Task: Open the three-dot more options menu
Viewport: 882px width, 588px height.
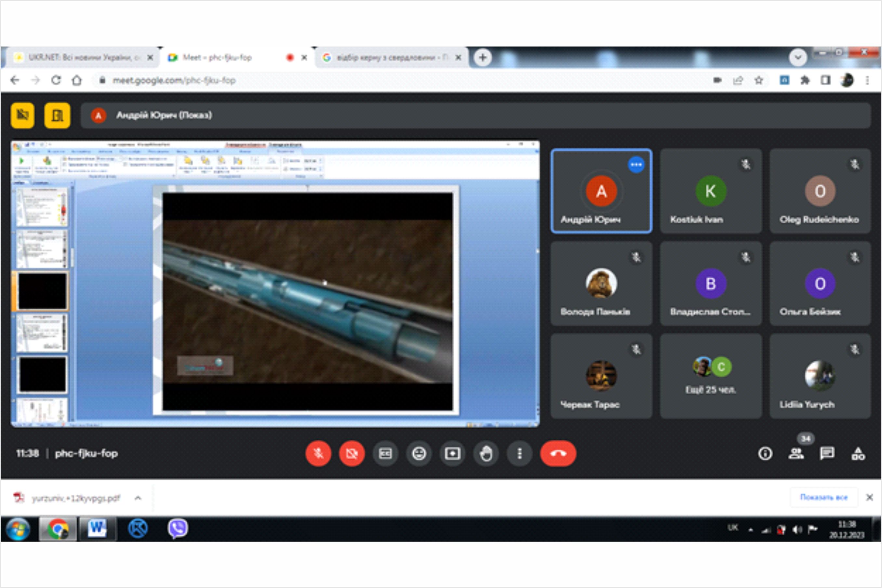Action: [x=519, y=454]
